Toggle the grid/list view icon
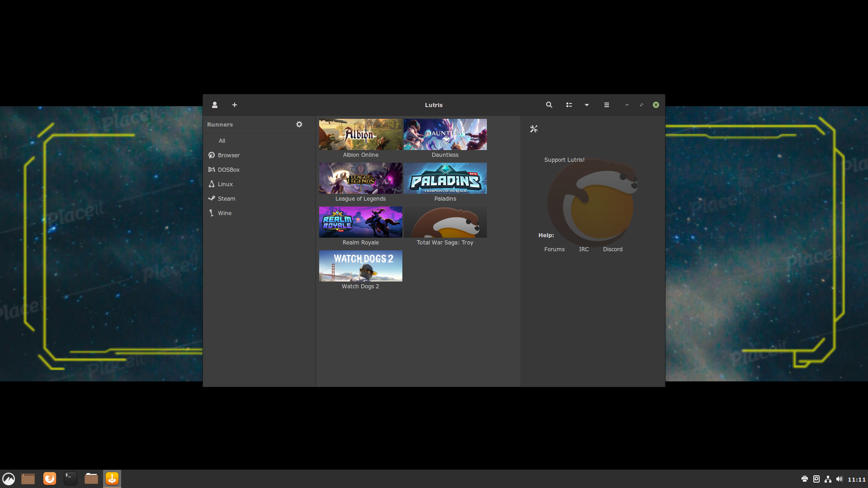The image size is (868, 488). (569, 105)
